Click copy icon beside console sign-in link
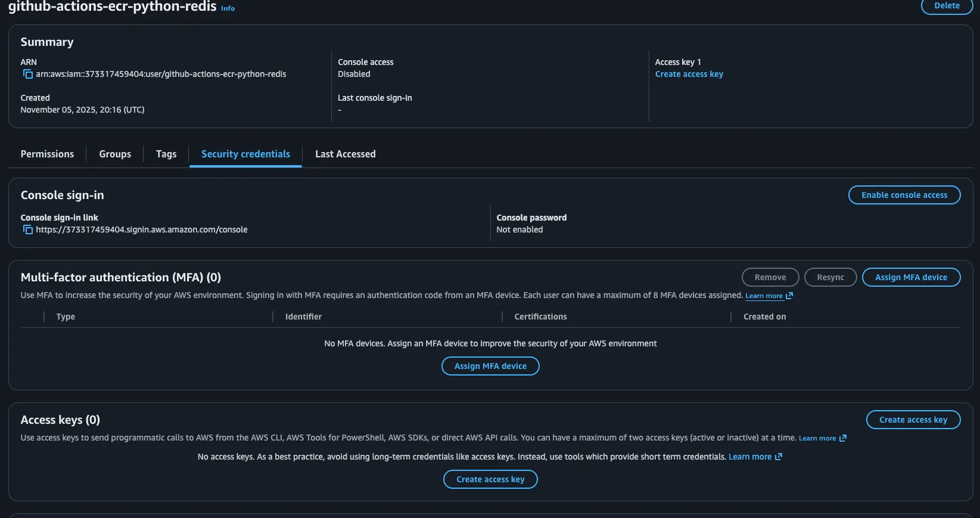This screenshot has width=980, height=518. (27, 230)
